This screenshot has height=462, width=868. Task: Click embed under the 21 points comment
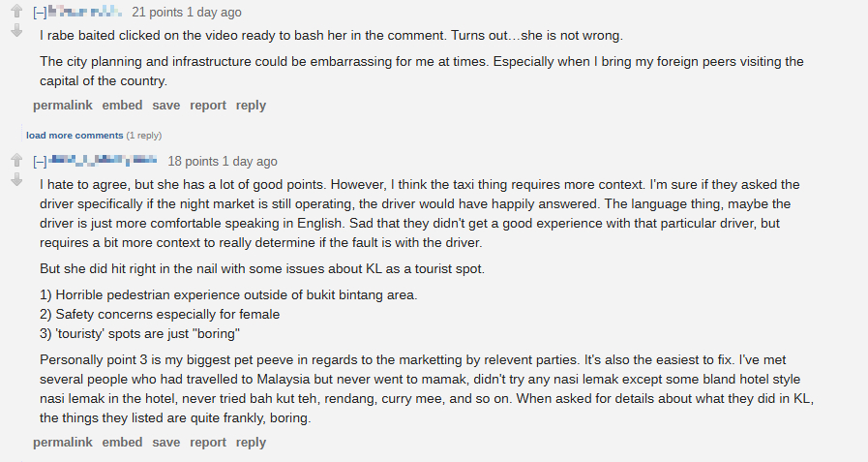click(122, 105)
